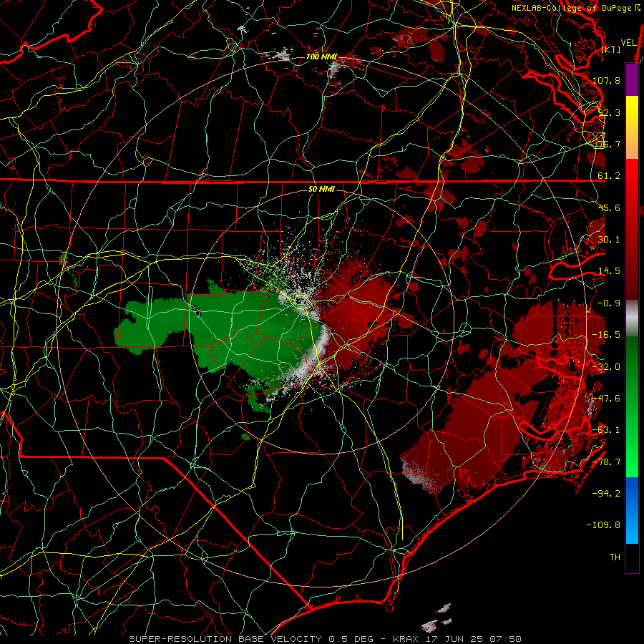Viewport: 644px width, 644px height.
Task: Click the Super-Resolution Base Velocity caption at bottom
Action: tap(326, 639)
